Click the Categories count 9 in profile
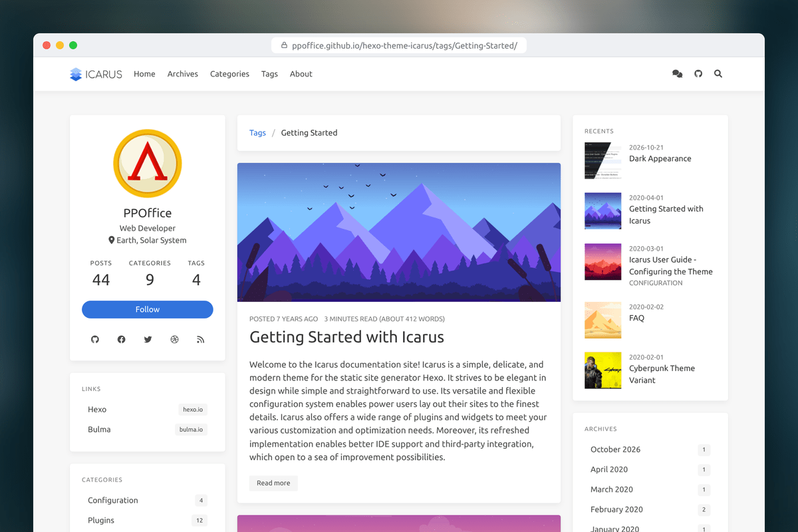The image size is (798, 532). click(x=150, y=280)
